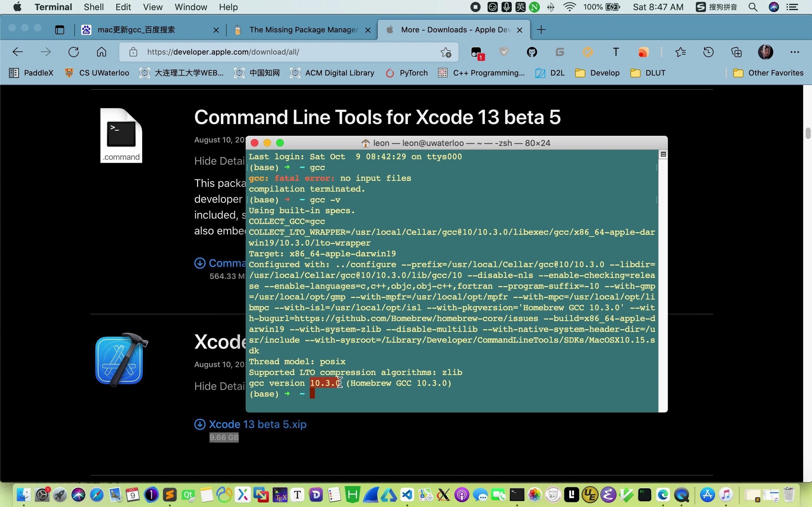Open System Preferences from the Dock

pos(42,495)
